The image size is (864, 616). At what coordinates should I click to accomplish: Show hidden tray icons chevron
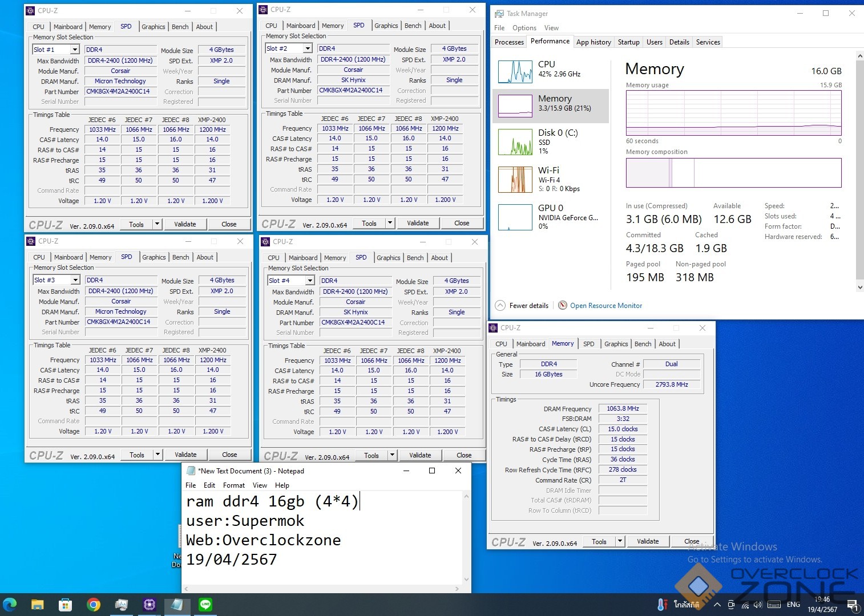point(717,605)
